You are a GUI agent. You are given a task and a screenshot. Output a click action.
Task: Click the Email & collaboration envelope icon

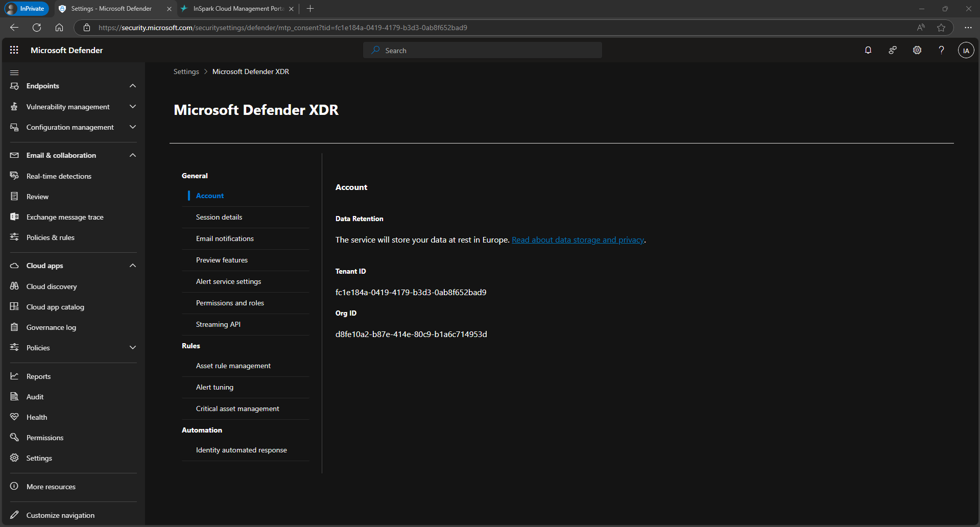(14, 155)
